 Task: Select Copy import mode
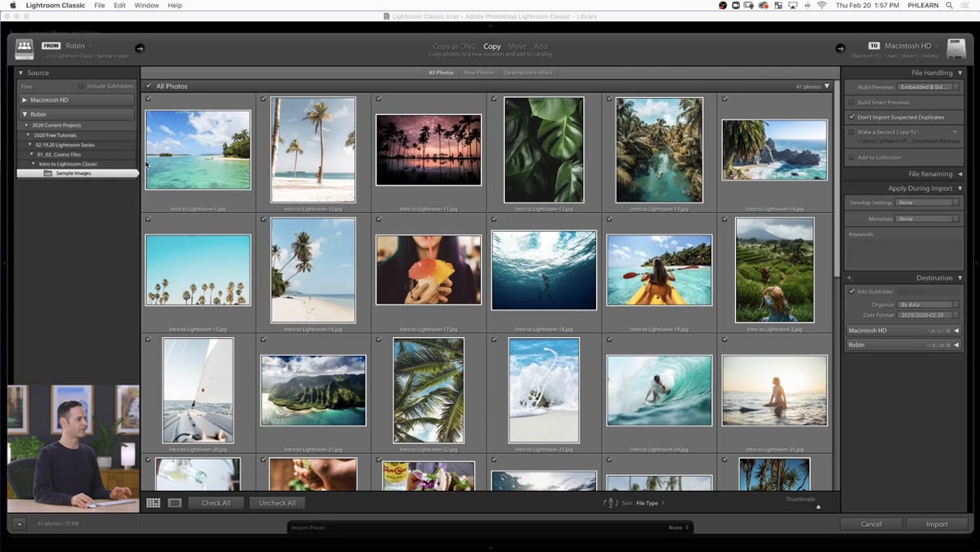pos(492,47)
